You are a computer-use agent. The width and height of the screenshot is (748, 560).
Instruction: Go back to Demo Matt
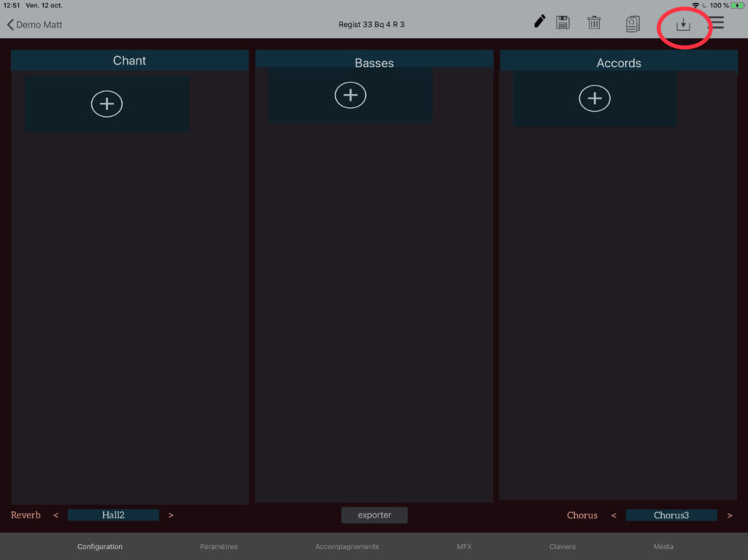[x=35, y=25]
